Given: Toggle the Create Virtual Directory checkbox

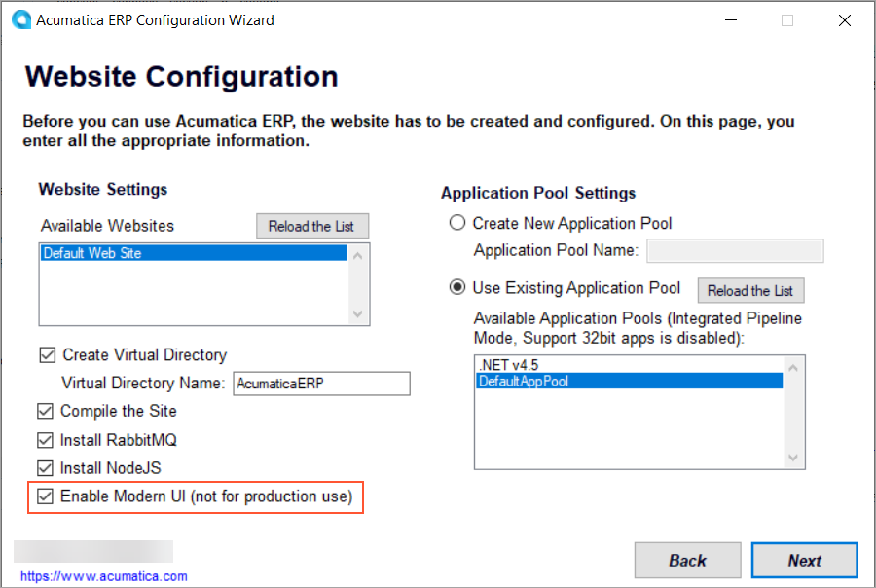Looking at the screenshot, I should coord(47,355).
